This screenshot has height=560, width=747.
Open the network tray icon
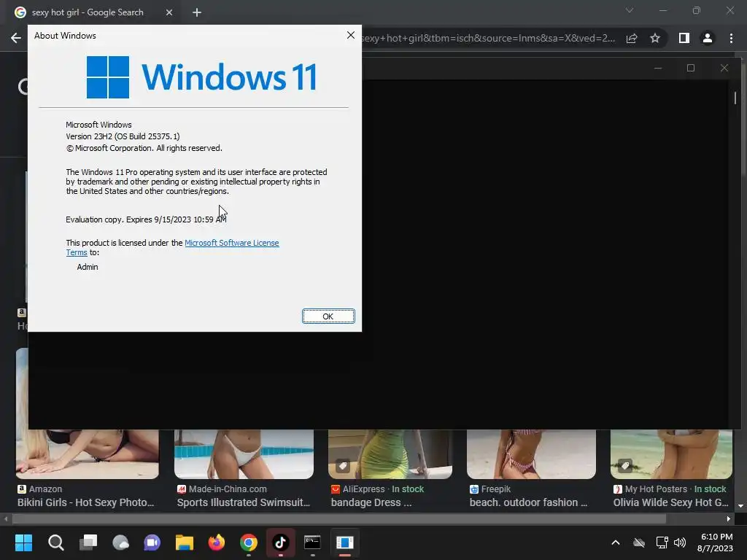coord(662,542)
